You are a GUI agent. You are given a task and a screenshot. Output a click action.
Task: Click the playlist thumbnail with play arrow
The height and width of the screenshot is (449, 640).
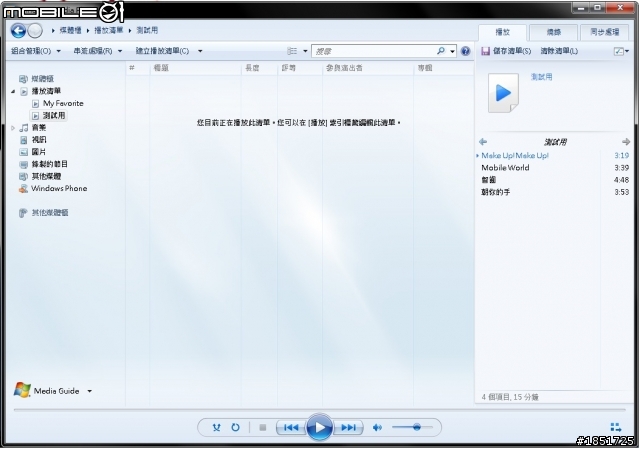tap(503, 93)
